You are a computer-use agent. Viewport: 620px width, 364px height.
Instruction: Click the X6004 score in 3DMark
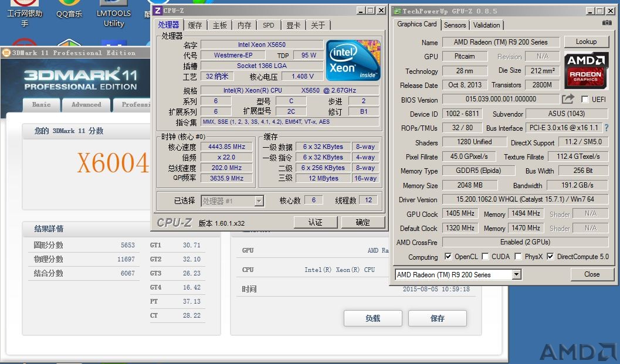coord(113,162)
